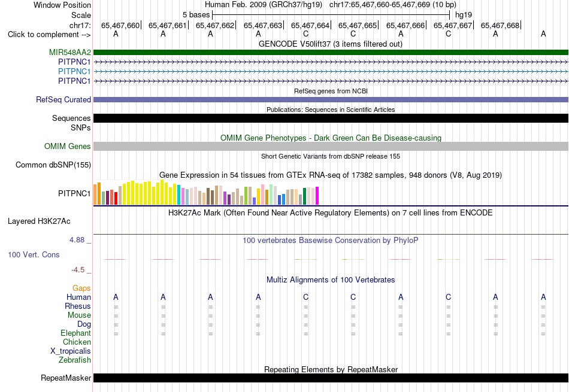Click the 'OMIM Gene Phenotypes' green title

[331, 138]
